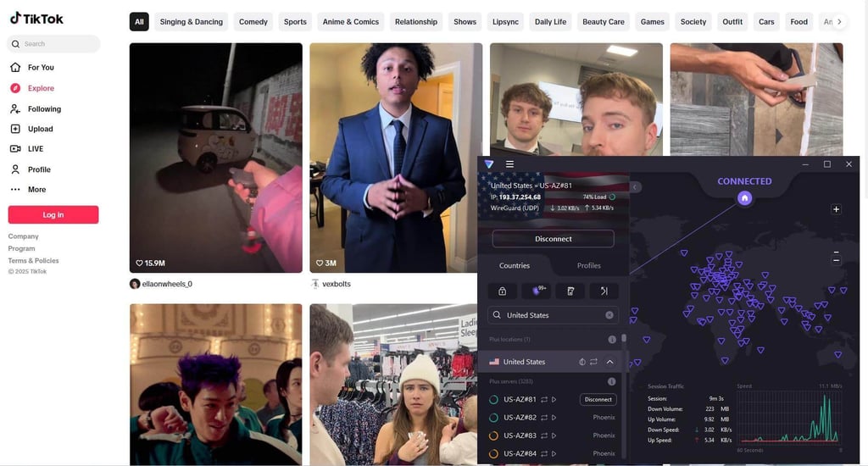Screen dimensions: 868x466
Task: Click the vexbolts avatar icon
Action: [x=315, y=284]
